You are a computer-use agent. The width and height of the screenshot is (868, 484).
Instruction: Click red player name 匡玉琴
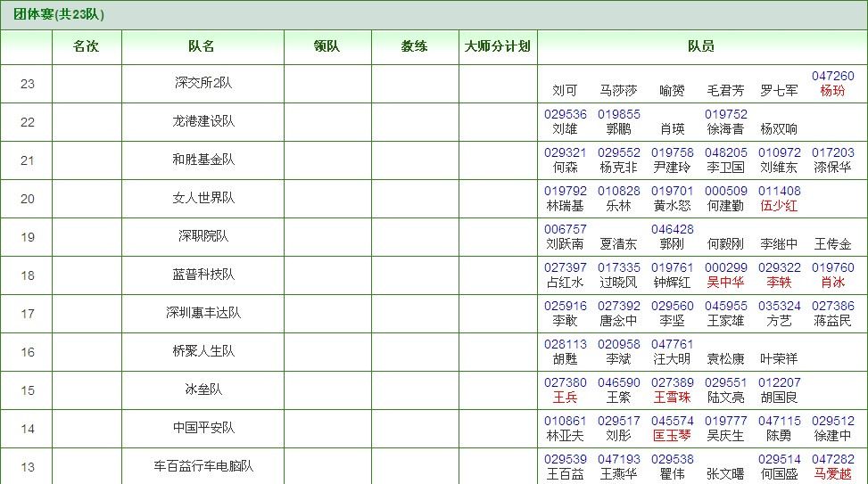pos(672,436)
